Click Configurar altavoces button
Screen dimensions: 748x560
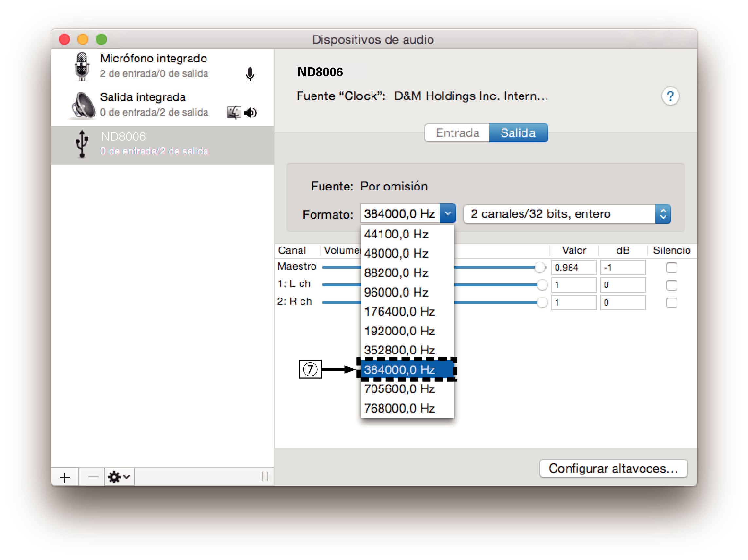coord(613,468)
